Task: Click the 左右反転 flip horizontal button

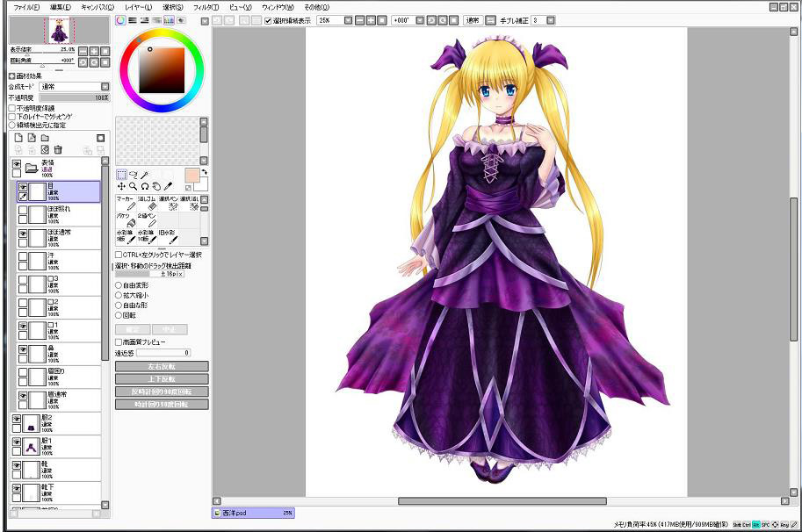Action: point(162,366)
